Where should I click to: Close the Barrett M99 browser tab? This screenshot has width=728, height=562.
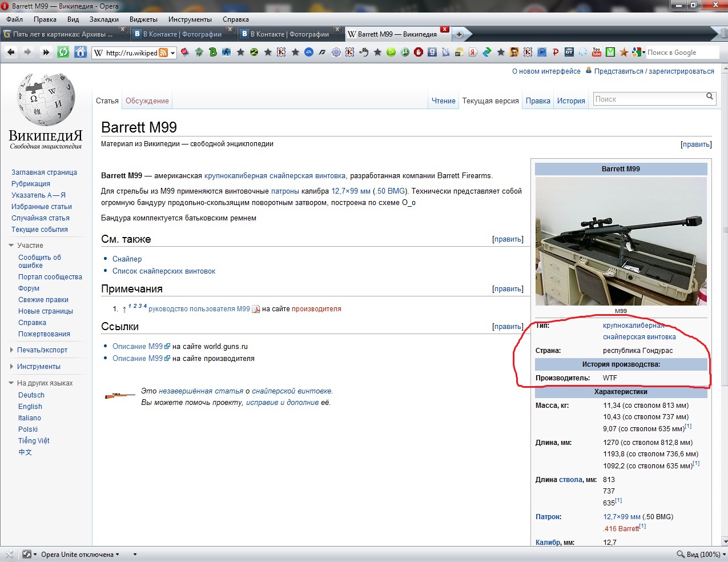445,30
